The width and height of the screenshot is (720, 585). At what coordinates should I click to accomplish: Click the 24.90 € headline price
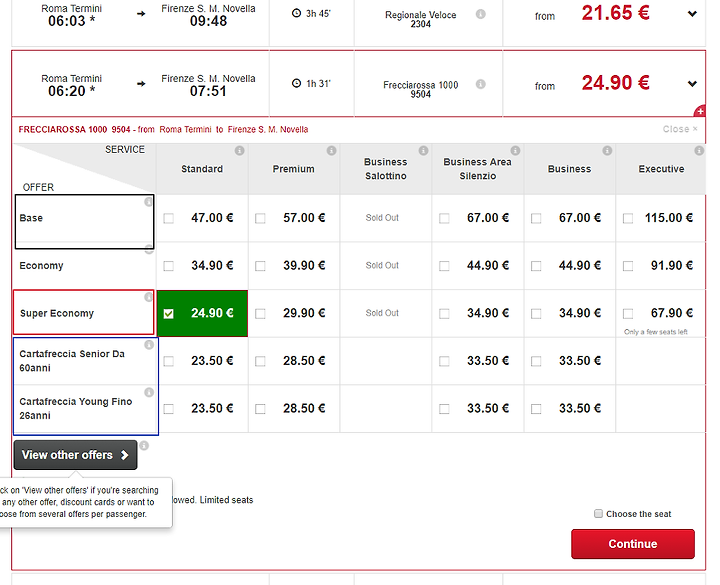615,83
